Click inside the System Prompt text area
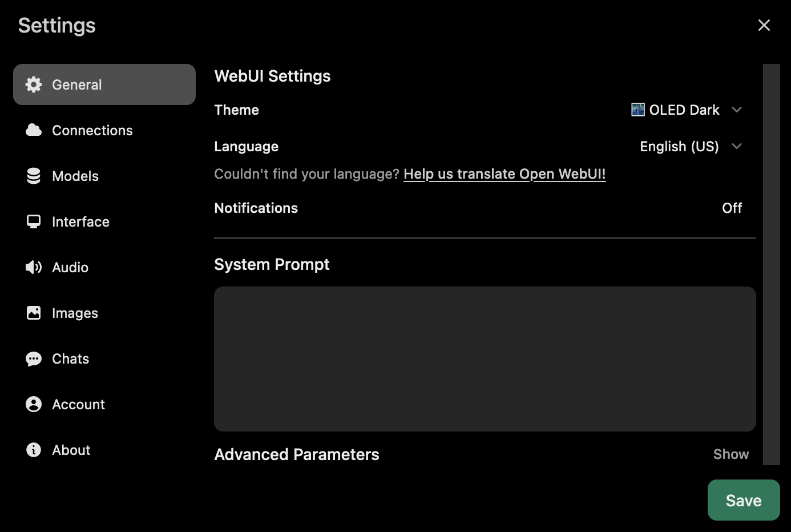Image resolution: width=791 pixels, height=532 pixels. [485, 358]
